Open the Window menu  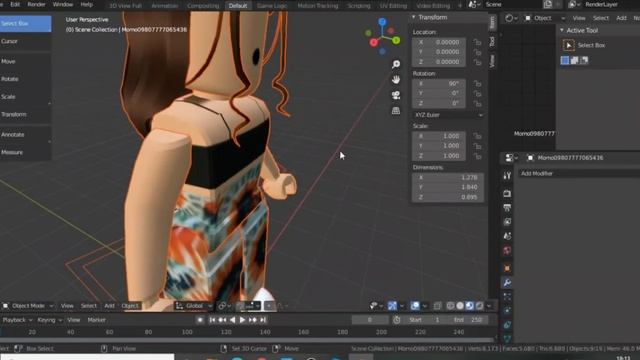pyautogui.click(x=63, y=4)
